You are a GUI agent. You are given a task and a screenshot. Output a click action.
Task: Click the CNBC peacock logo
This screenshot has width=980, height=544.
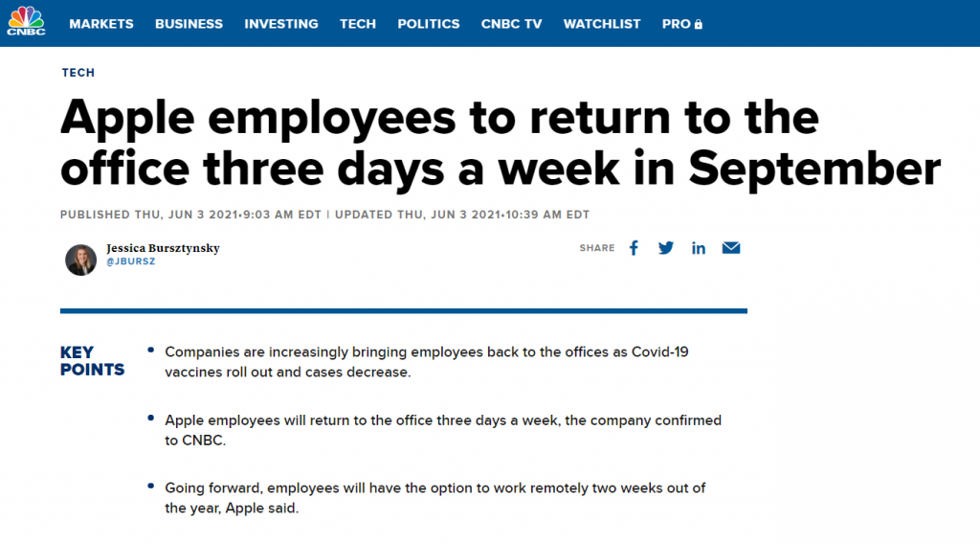[x=26, y=21]
